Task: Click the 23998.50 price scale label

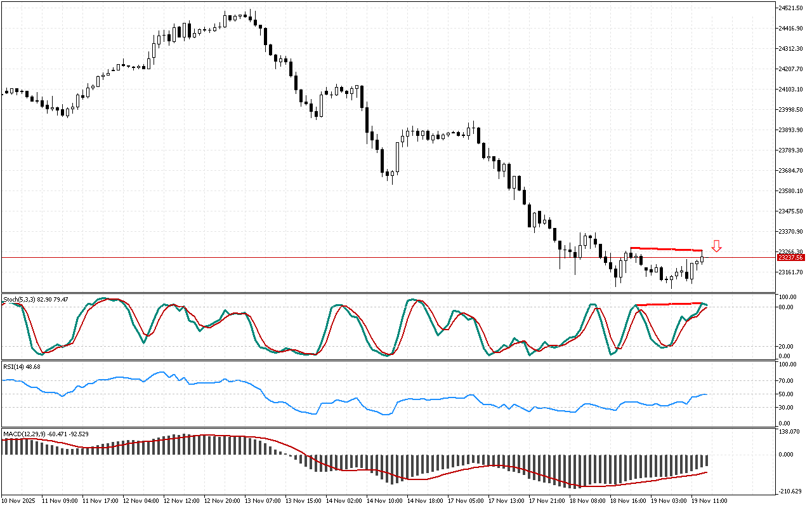Action: tap(790, 110)
